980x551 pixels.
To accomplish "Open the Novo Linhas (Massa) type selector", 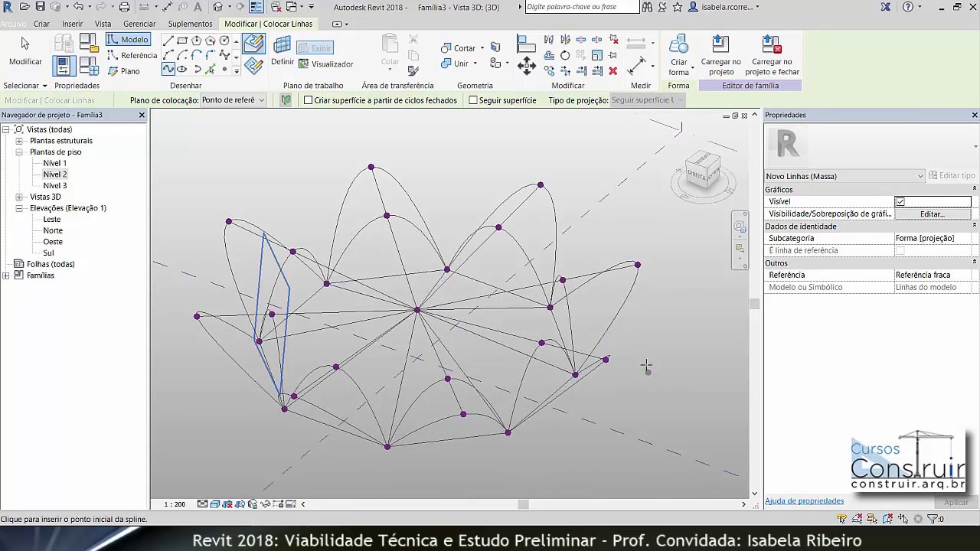I will point(844,176).
